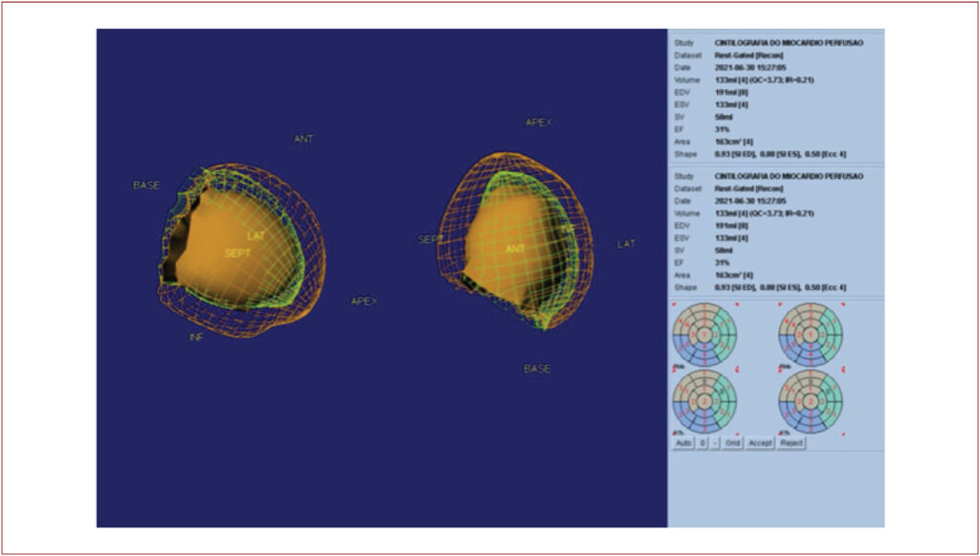Viewport: 980px width, 556px height.
Task: Select the right 3D ventricle surface rendering
Action: tap(515, 241)
